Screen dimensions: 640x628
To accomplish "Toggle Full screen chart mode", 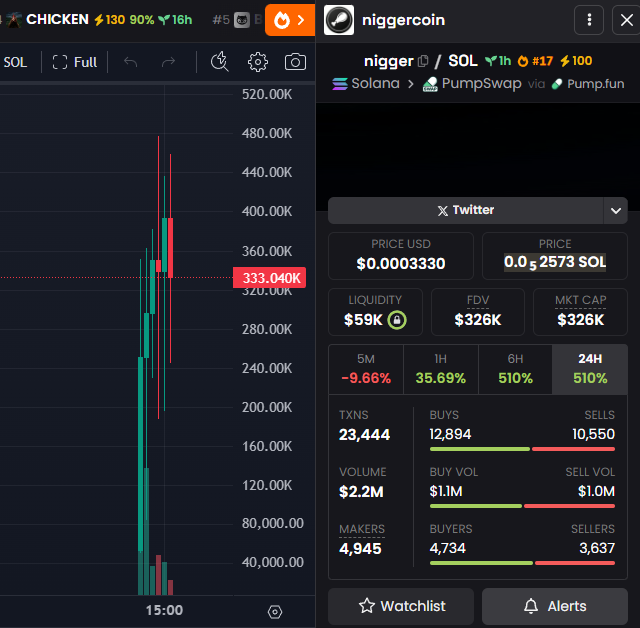I will [x=75, y=62].
